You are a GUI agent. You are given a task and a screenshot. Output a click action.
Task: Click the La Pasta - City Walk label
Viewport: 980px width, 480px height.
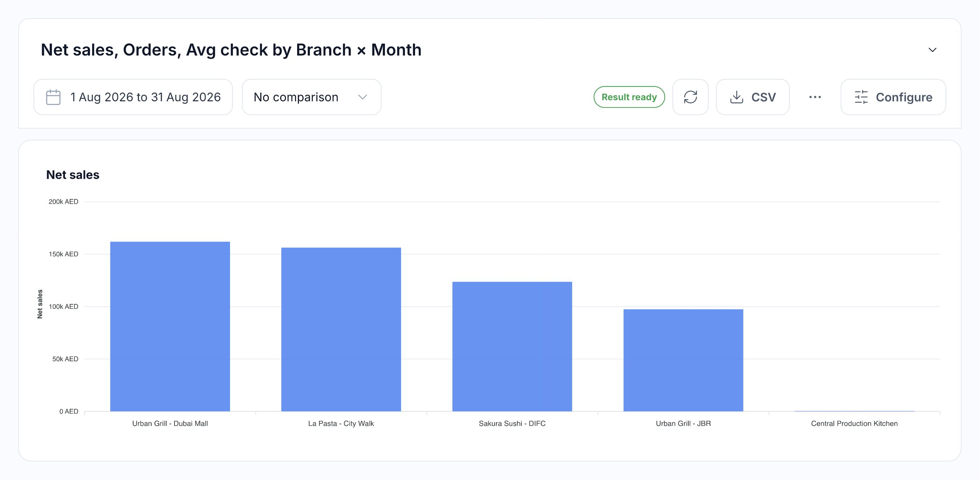point(341,424)
